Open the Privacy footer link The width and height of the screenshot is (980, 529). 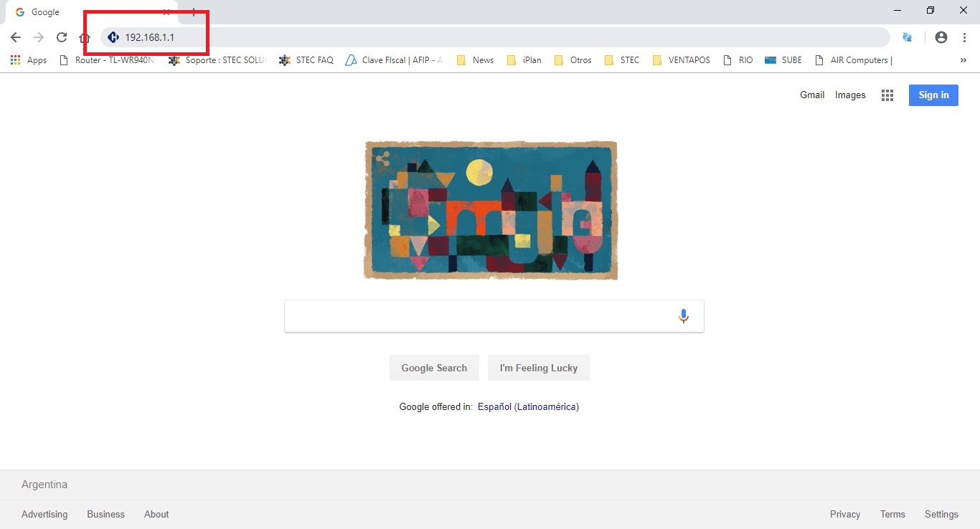click(845, 514)
